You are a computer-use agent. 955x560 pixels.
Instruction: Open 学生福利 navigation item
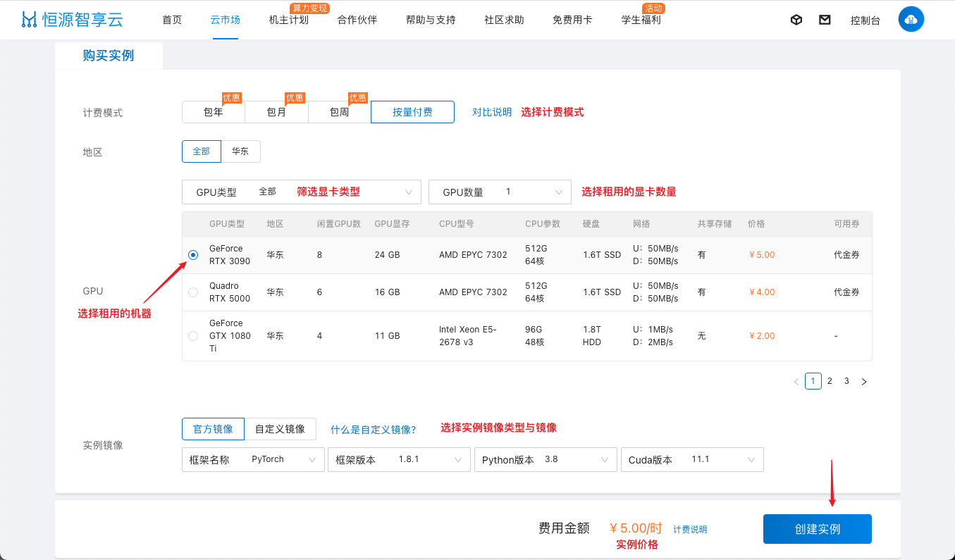(641, 20)
